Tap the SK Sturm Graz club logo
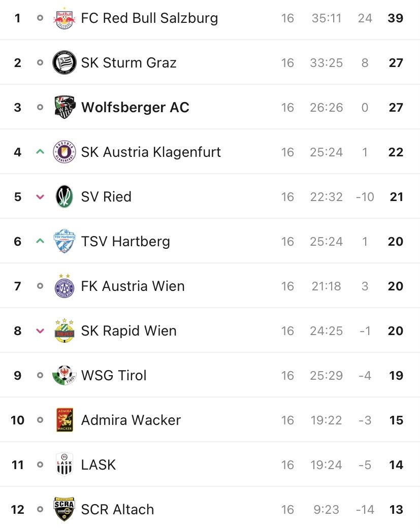 pos(64,62)
